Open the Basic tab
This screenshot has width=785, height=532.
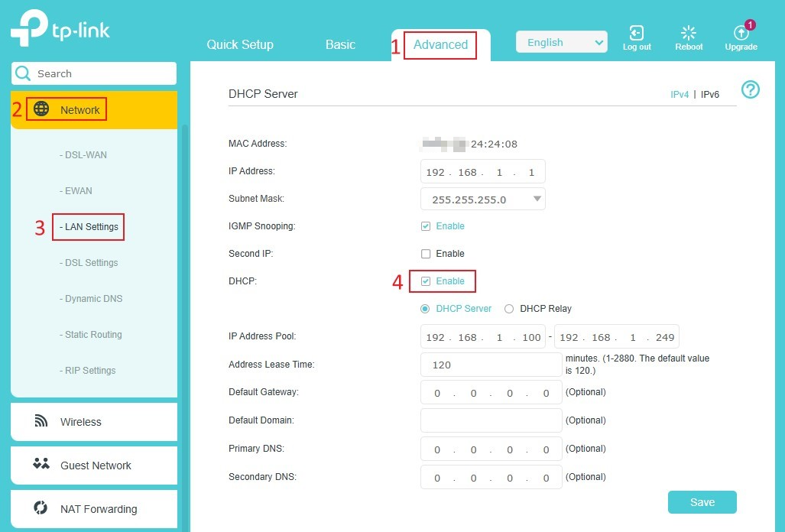pyautogui.click(x=341, y=45)
